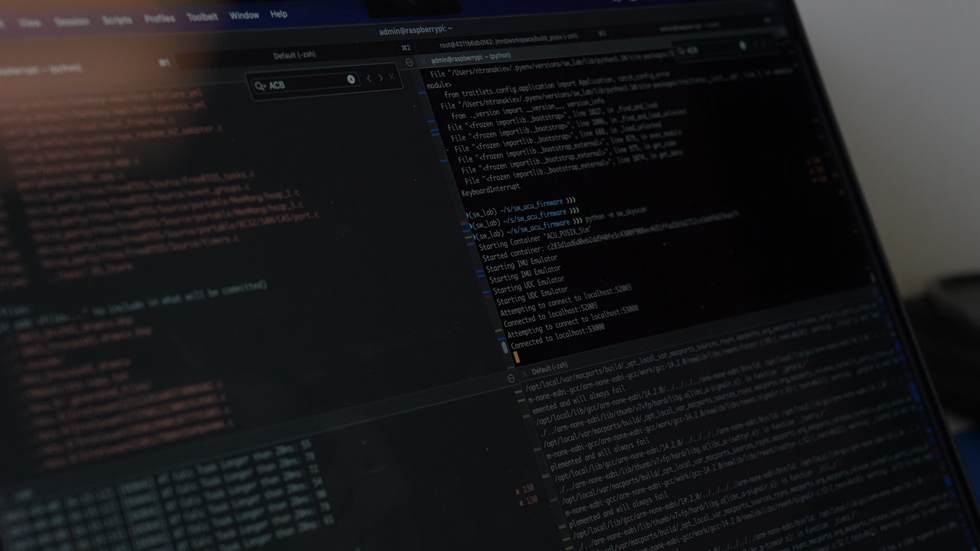The height and width of the screenshot is (551, 980).
Task: Switch to the Default (-zsh) tab
Action: coord(294,55)
